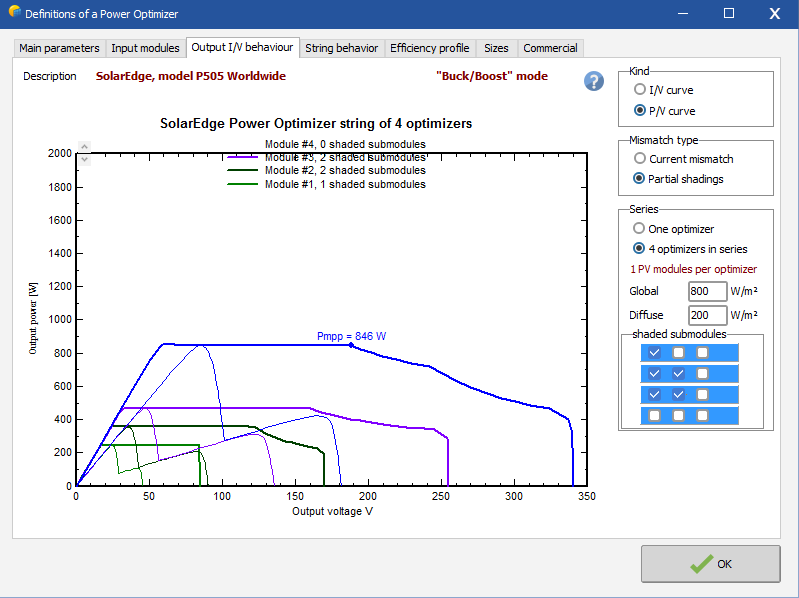
Task: Click the PVsyst app icon in title bar
Action: coord(14,12)
